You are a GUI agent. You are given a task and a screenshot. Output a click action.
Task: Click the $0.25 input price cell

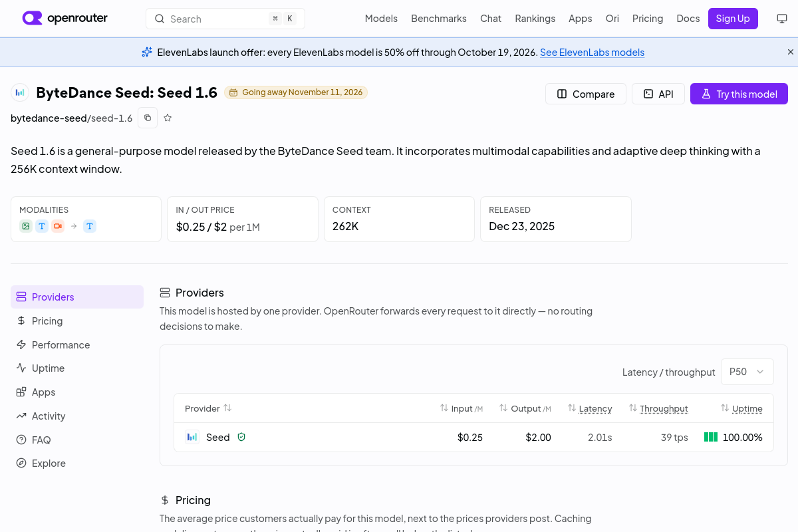tap(470, 438)
